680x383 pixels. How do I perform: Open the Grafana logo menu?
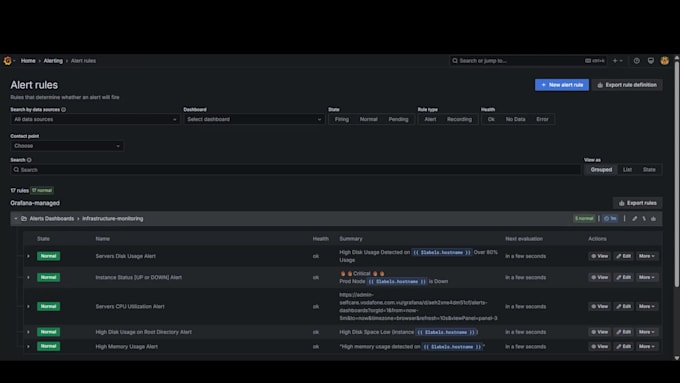tap(8, 61)
